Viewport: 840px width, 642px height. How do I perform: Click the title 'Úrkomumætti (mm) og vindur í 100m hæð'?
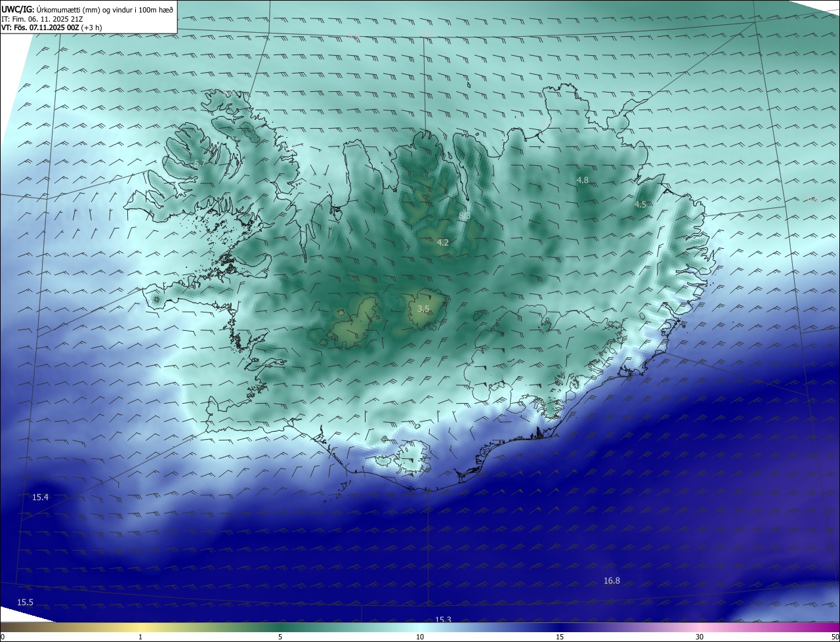(x=104, y=10)
